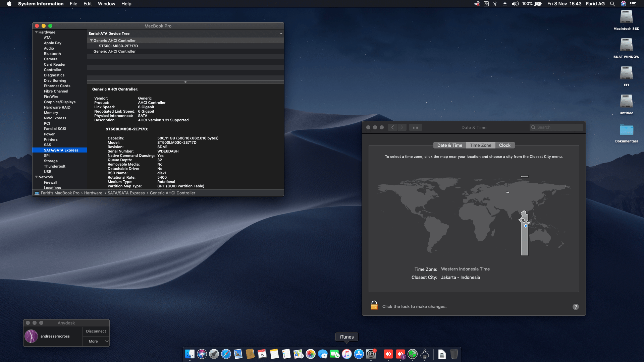Viewport: 644px width, 362px height.
Task: Click the Bluetooth icon in the menu bar
Action: pos(495,4)
